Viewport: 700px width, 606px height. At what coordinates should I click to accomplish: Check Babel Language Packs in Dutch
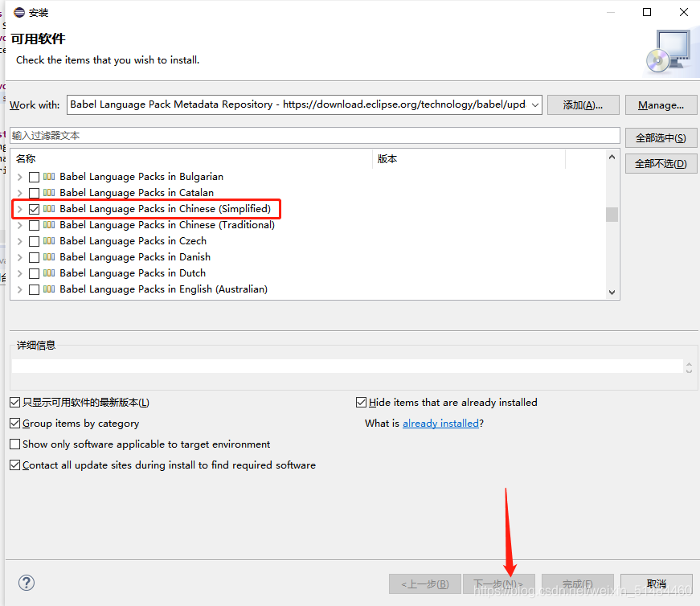coord(34,273)
